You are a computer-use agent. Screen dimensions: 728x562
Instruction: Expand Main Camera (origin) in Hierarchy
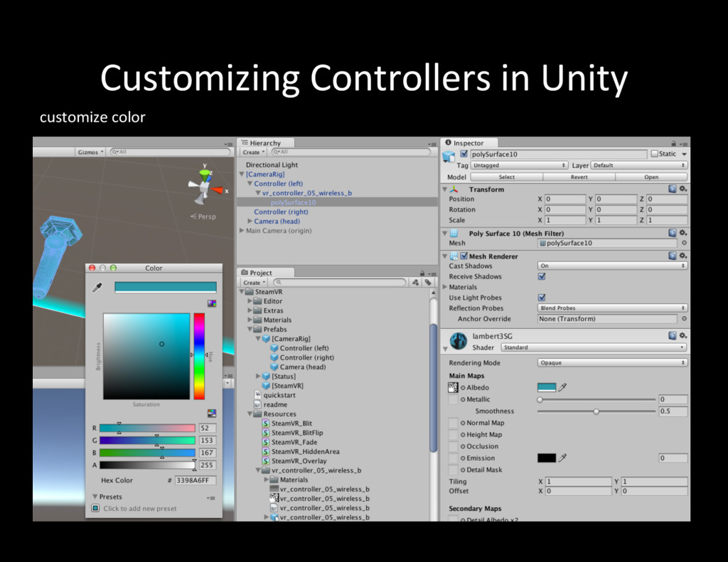tap(242, 230)
